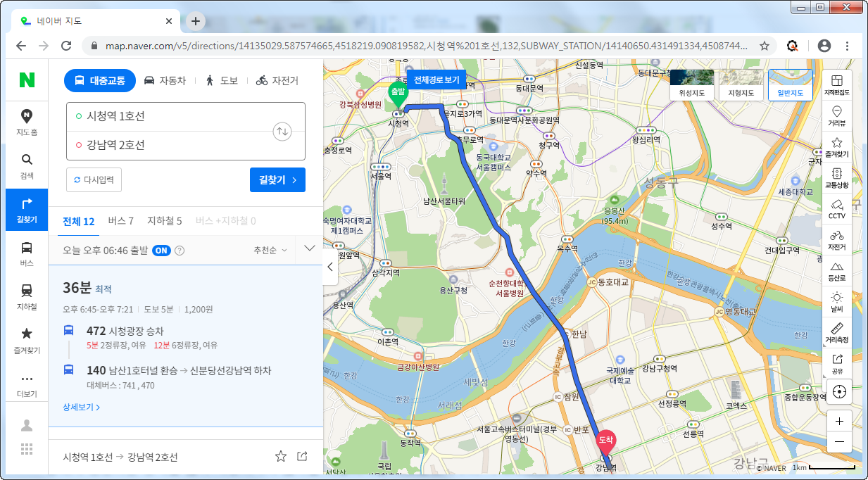
Task: Click 오늘 오후 06:46 출발 time text
Action: coord(105,250)
